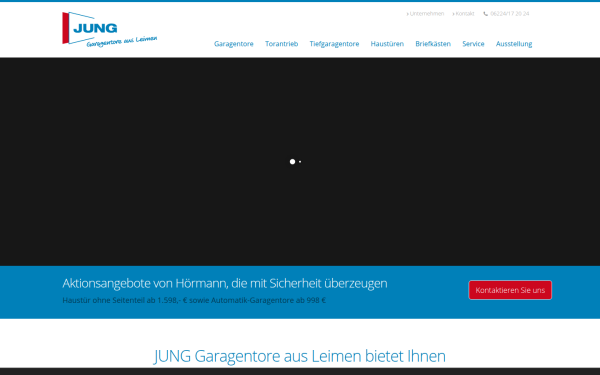Go to Tiefgaragentore page

click(334, 44)
